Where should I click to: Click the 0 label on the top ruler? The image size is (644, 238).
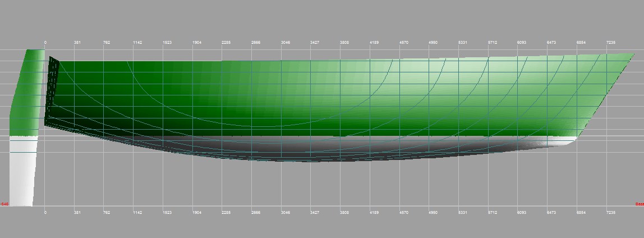coord(45,42)
